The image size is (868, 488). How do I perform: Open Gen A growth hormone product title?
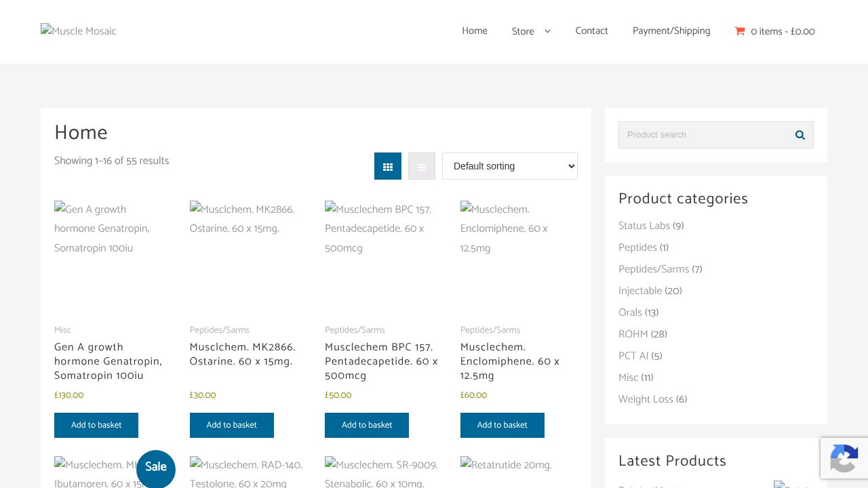click(x=108, y=361)
